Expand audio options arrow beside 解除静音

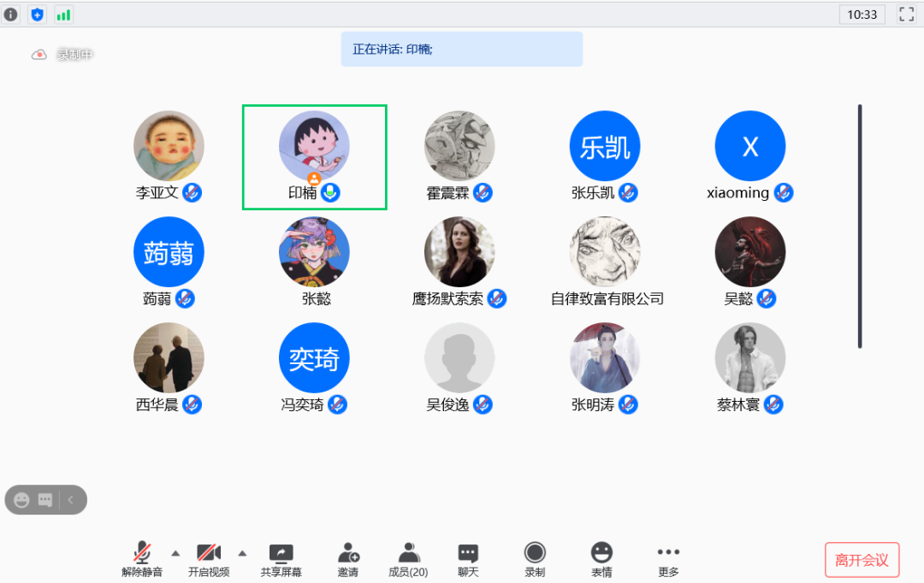175,552
